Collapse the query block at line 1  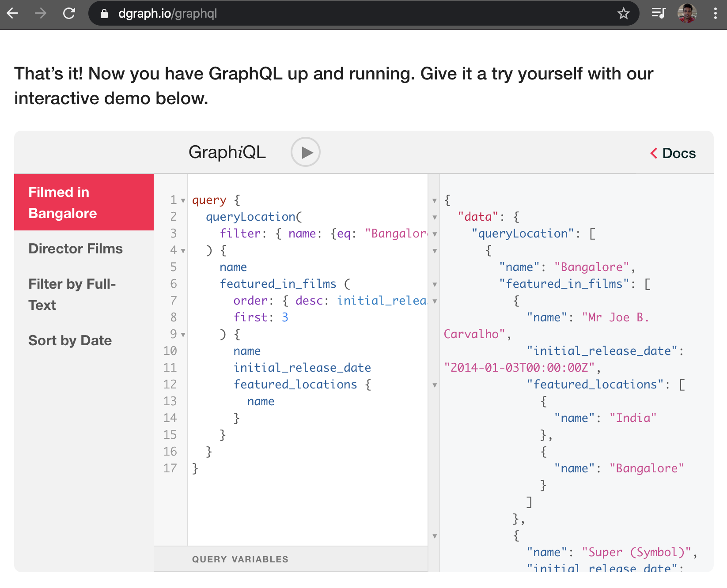point(183,201)
